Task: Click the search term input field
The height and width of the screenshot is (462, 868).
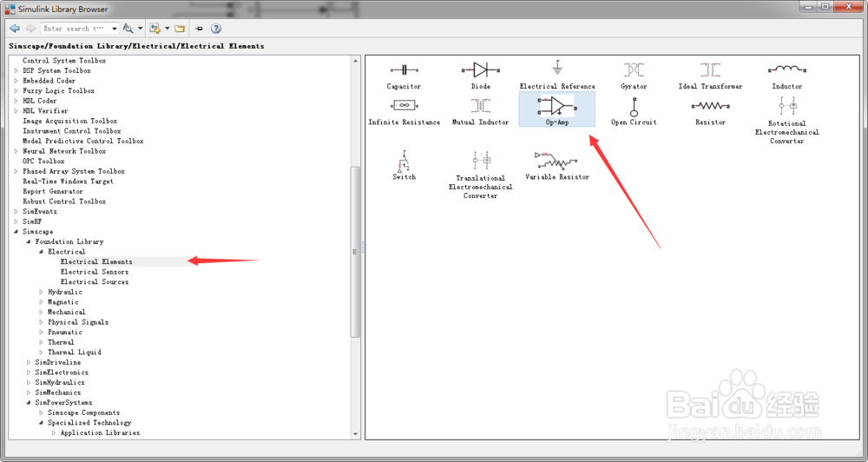Action: click(76, 29)
